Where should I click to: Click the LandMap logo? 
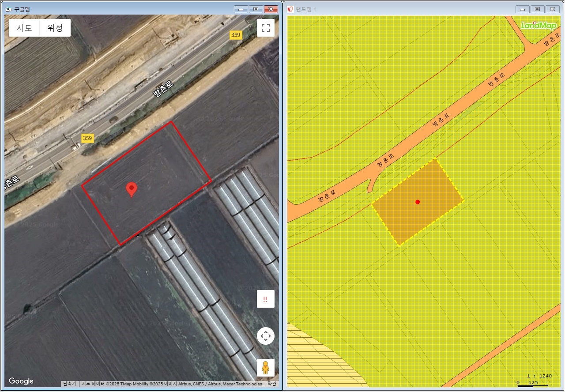coord(538,26)
